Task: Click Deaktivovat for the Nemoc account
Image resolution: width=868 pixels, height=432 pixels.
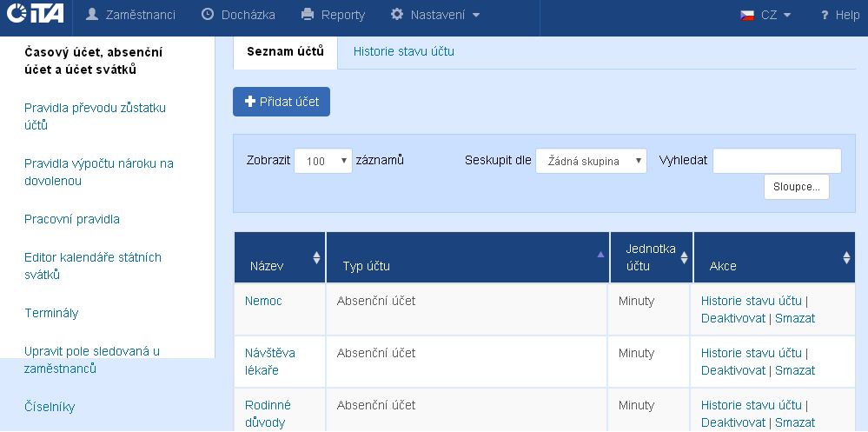Action: click(x=733, y=318)
